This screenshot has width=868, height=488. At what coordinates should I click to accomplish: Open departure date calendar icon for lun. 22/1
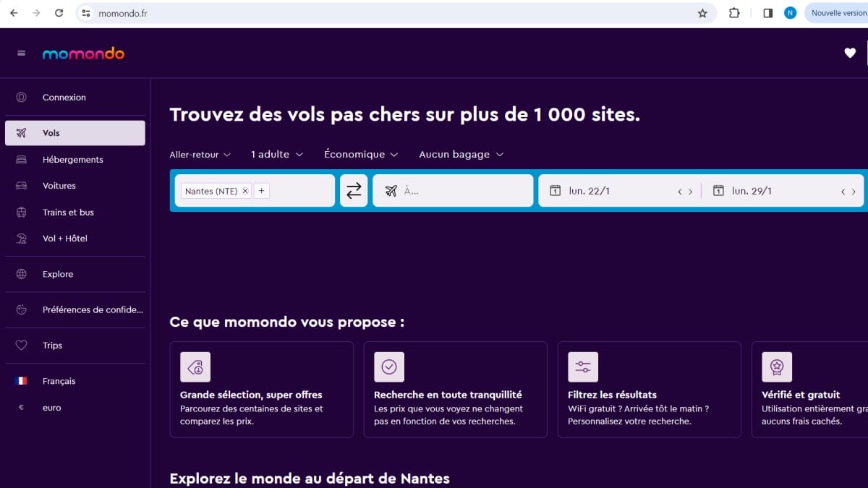coord(556,191)
